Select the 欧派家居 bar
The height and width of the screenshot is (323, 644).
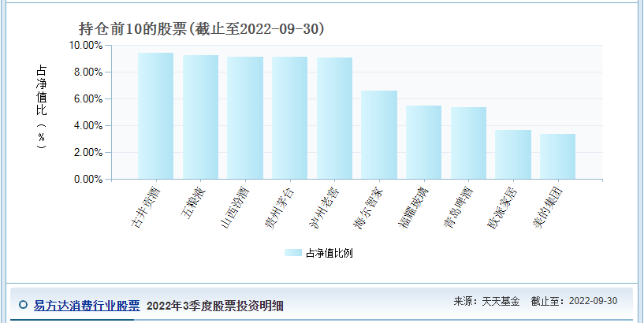click(513, 154)
